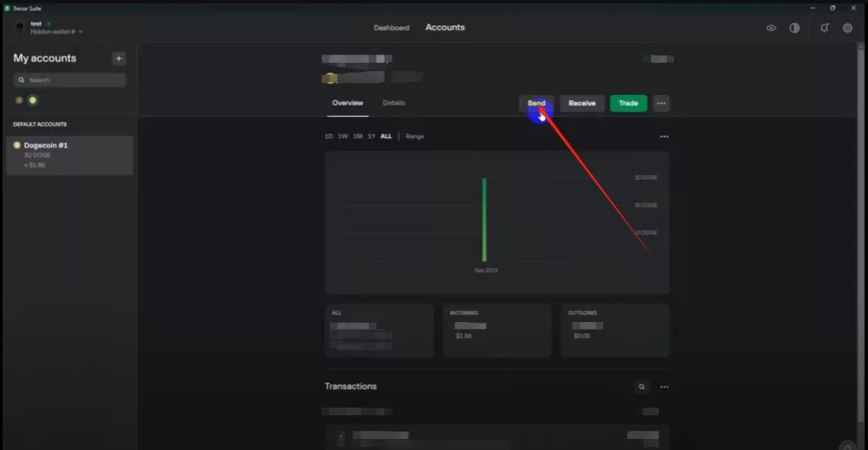The height and width of the screenshot is (450, 868).
Task: Switch to Overview tab
Action: coord(348,103)
